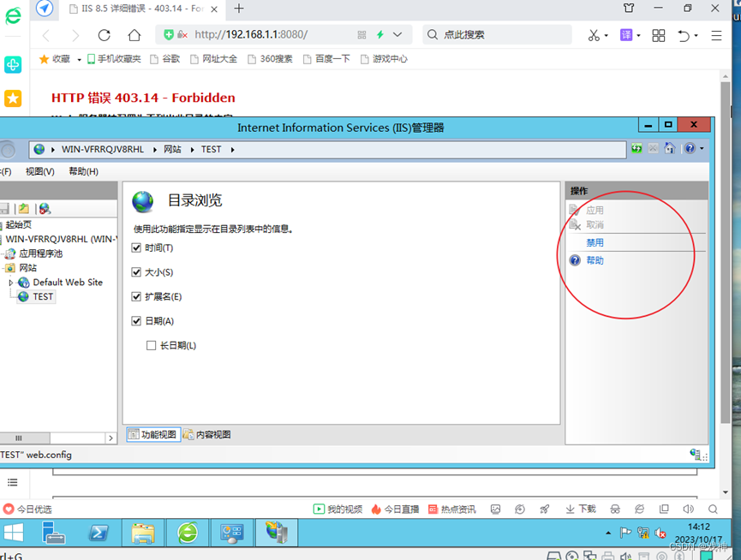
Task: Click the 禁用 link in the Actions pane
Action: coord(593,242)
